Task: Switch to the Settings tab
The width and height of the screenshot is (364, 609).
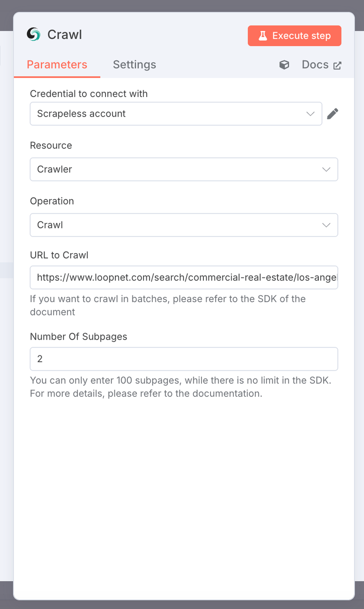Action: tap(134, 65)
